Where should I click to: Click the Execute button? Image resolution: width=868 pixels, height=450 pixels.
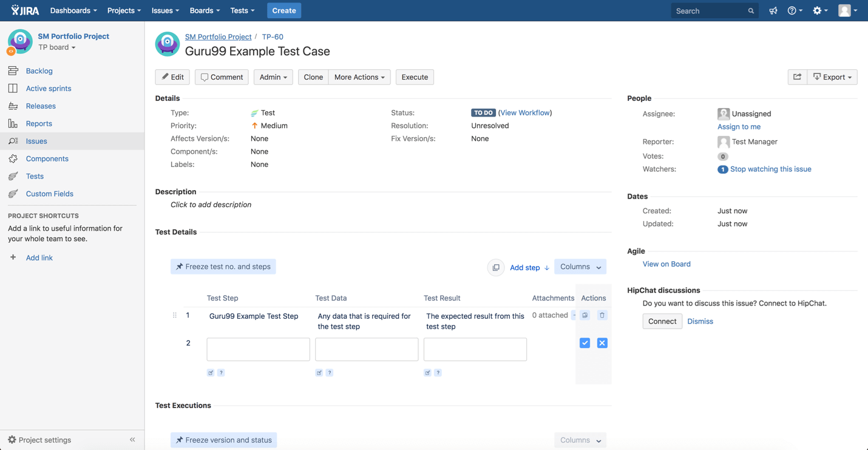(415, 77)
